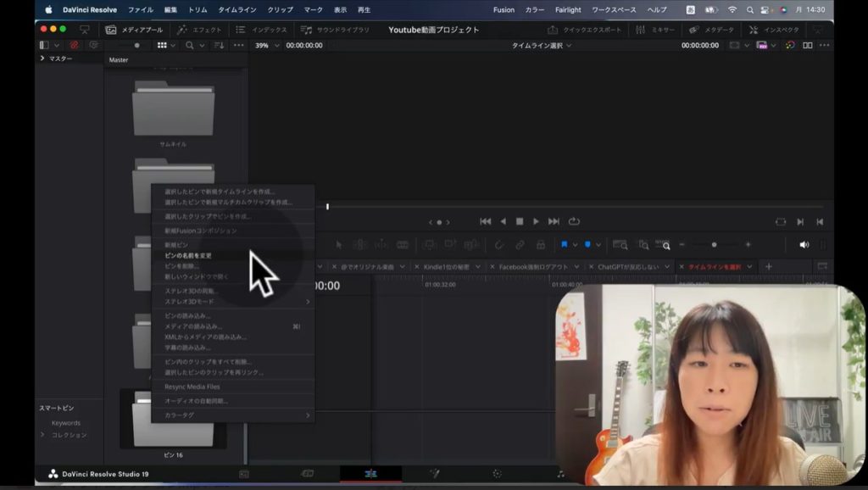Switch to the Kindle1位の秘密 timeline tab
Viewport: 868px width, 490px height.
pos(447,266)
